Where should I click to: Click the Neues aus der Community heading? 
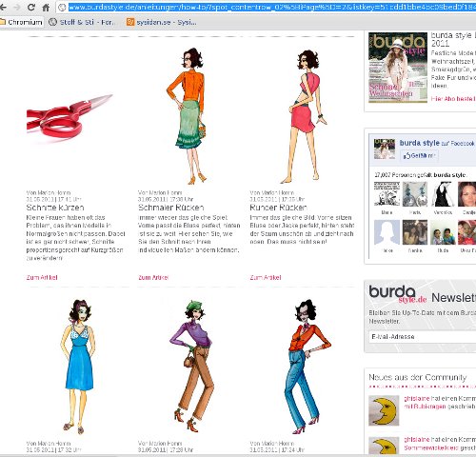[x=418, y=377]
